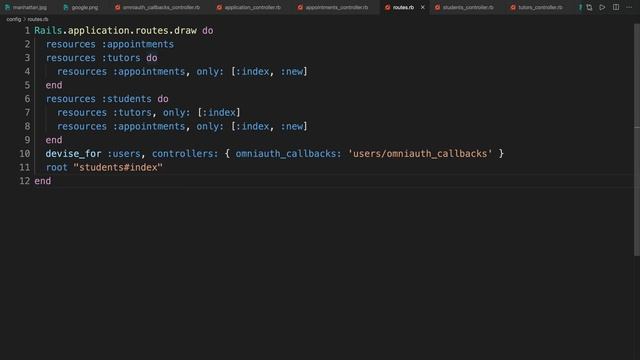Click line number 1 in the gutter
This screenshot has width=640, height=360.
tap(27, 31)
